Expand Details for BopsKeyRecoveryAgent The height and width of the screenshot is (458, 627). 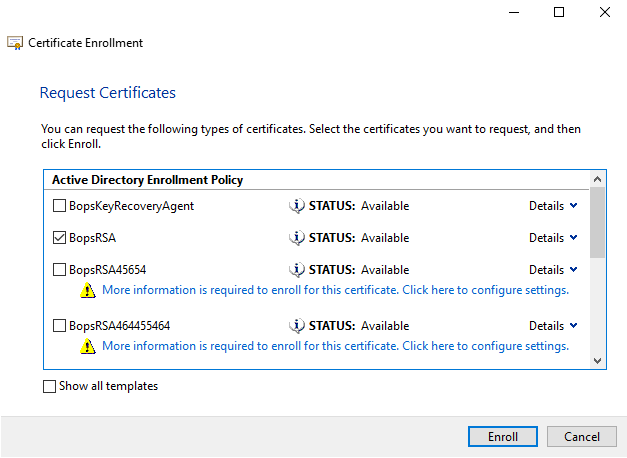[553, 206]
